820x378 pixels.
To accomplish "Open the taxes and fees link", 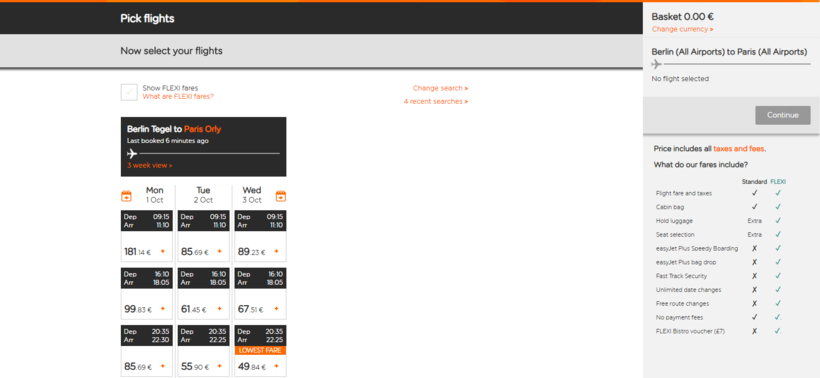I will 739,149.
